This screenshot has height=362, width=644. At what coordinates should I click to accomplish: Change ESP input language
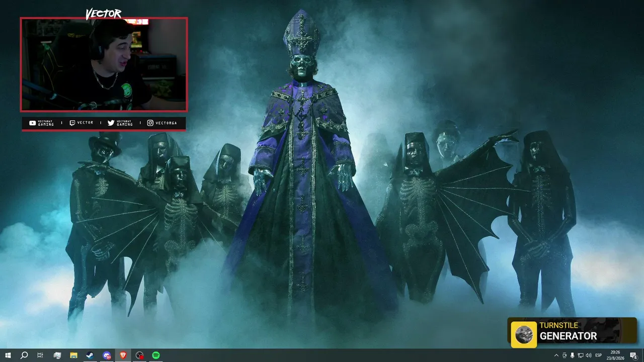[599, 355]
